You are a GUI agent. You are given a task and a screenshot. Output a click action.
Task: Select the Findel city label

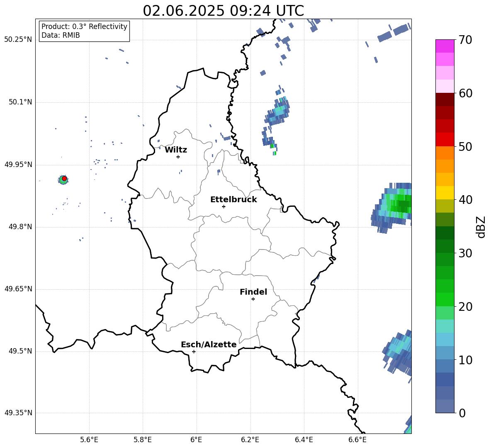point(253,292)
